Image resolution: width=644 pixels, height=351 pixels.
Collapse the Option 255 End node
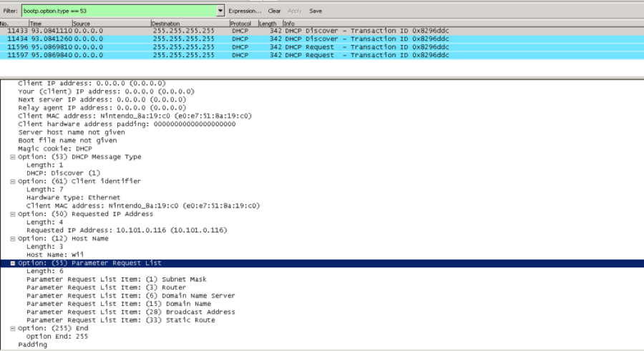pyautogui.click(x=12, y=328)
